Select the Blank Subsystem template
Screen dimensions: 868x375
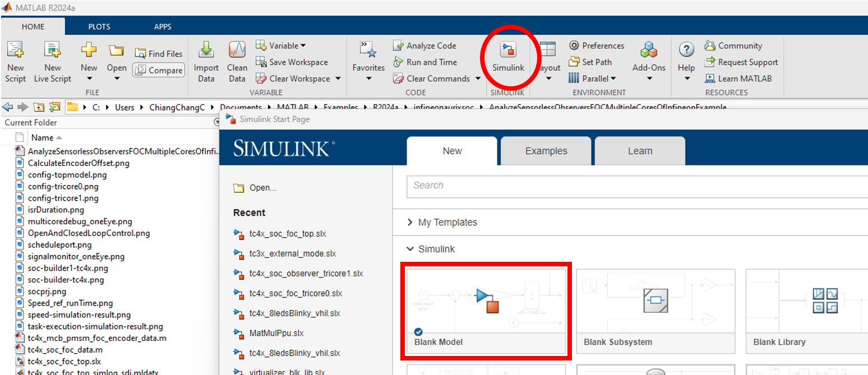point(655,310)
